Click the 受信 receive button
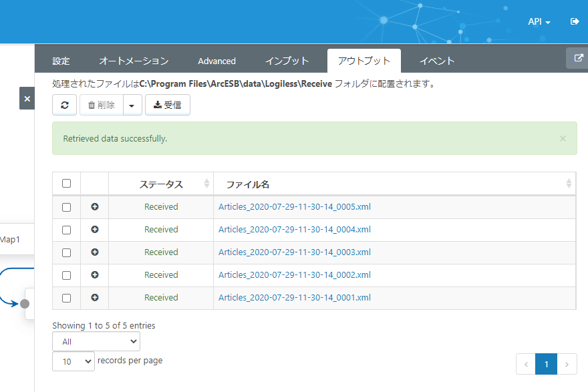Viewport: 588px width, 392px height. point(168,105)
